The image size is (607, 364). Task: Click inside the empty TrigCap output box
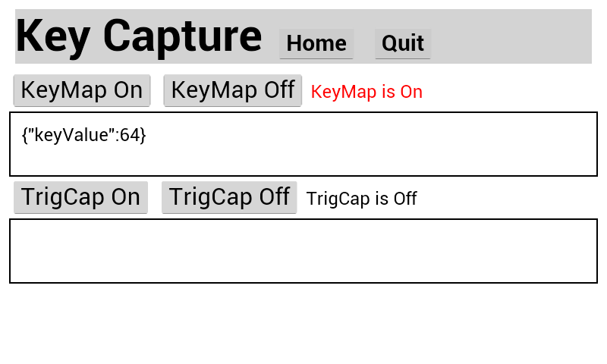tap(303, 251)
